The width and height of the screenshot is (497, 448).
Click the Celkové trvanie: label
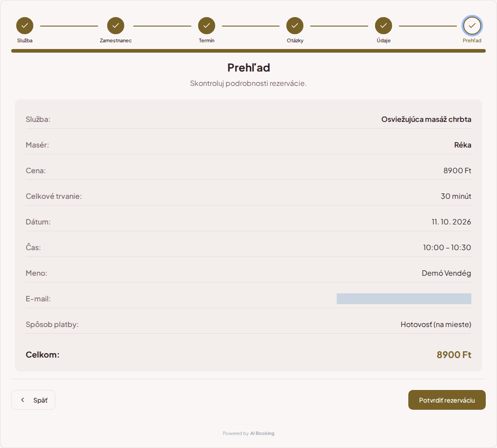click(x=54, y=196)
